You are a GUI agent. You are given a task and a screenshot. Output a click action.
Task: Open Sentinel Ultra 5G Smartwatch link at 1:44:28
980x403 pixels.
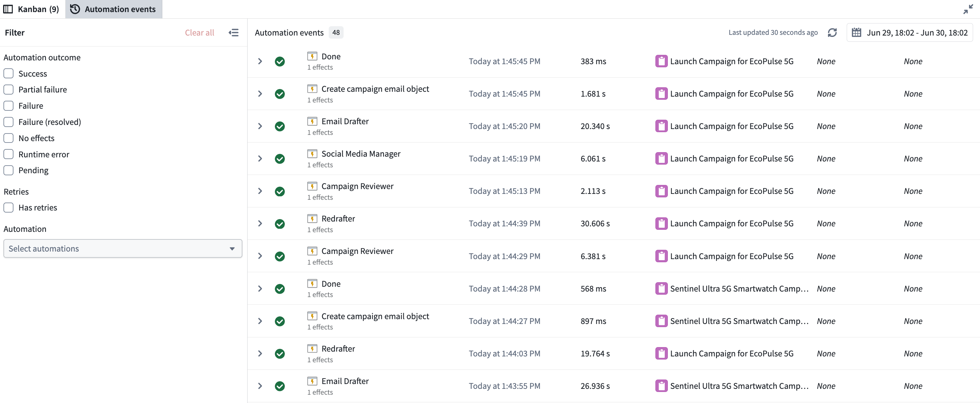point(739,288)
